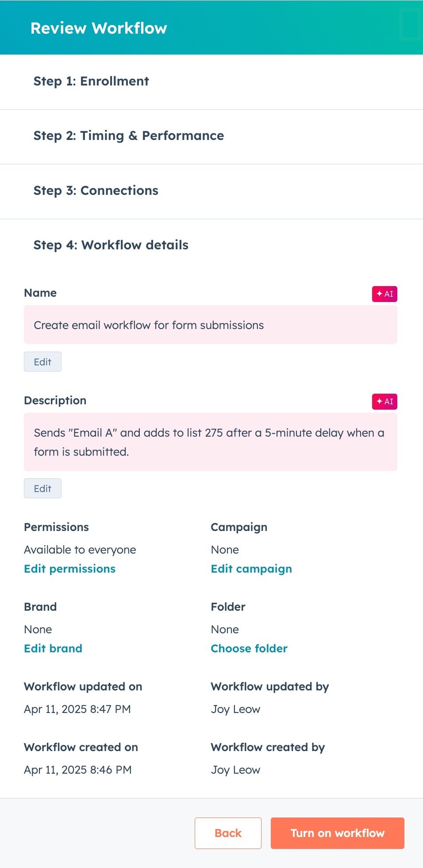Click the AI sparkle badge next to Description
The height and width of the screenshot is (868, 423).
coord(385,401)
